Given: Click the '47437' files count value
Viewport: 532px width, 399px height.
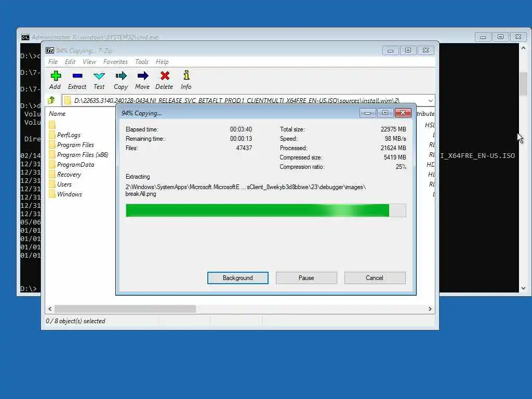Looking at the screenshot, I should pos(244,148).
